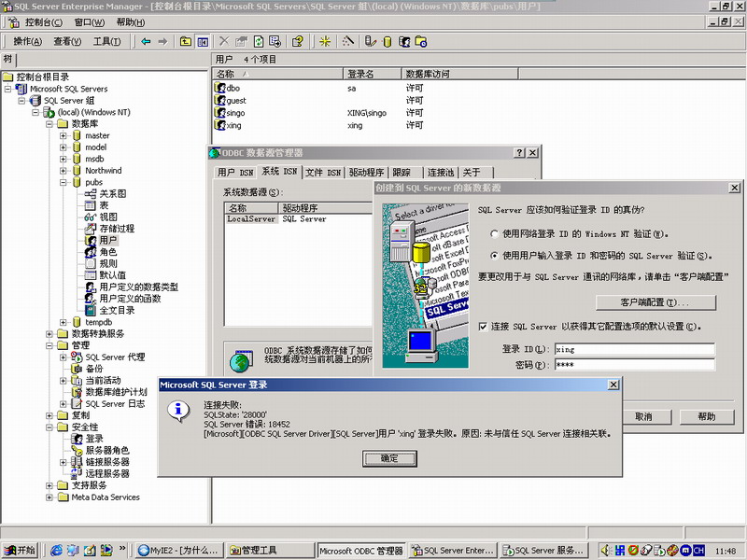Collapse the SQL Server 组 node
Screen dimensions: 747x560
click(21, 101)
